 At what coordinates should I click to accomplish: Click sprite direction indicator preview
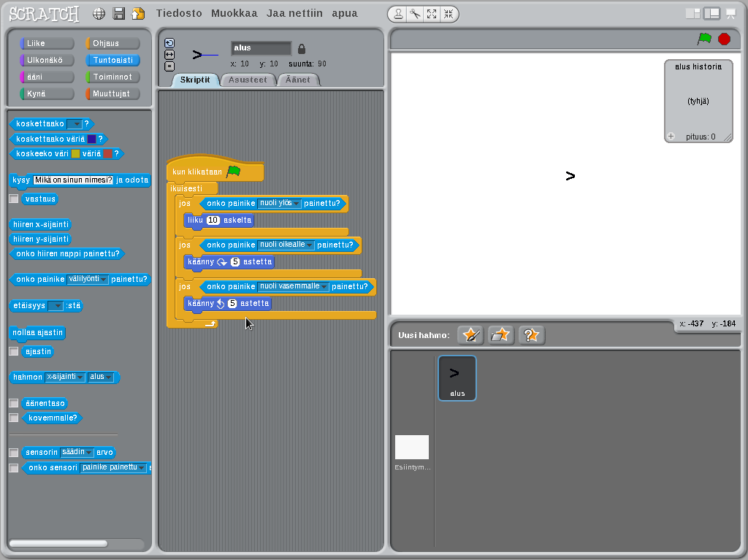[205, 55]
